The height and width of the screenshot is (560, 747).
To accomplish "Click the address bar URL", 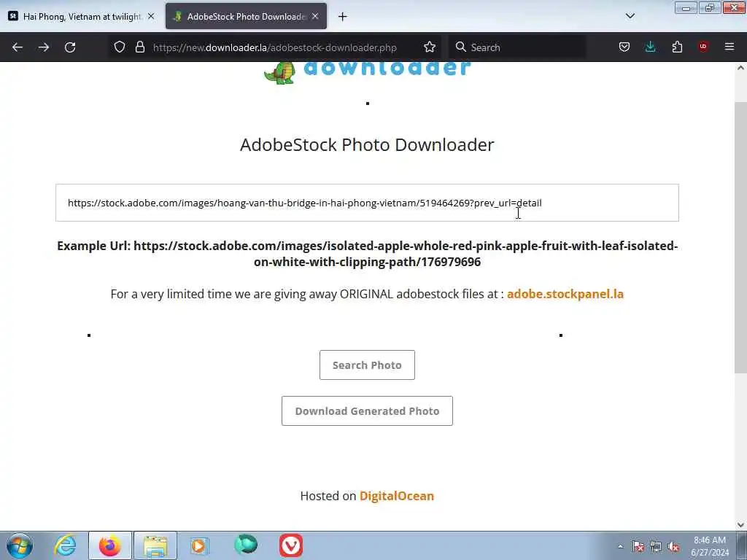I will (275, 47).
